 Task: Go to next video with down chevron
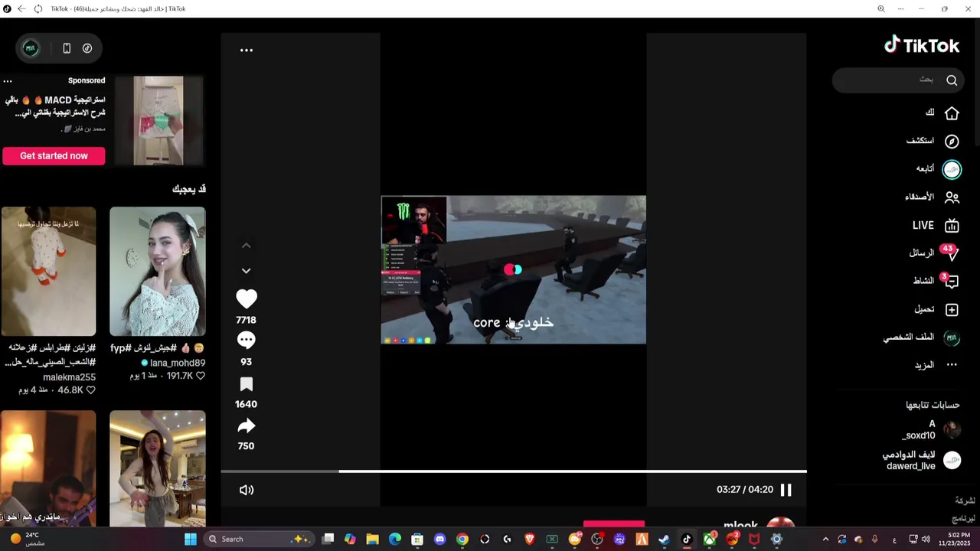point(246,270)
